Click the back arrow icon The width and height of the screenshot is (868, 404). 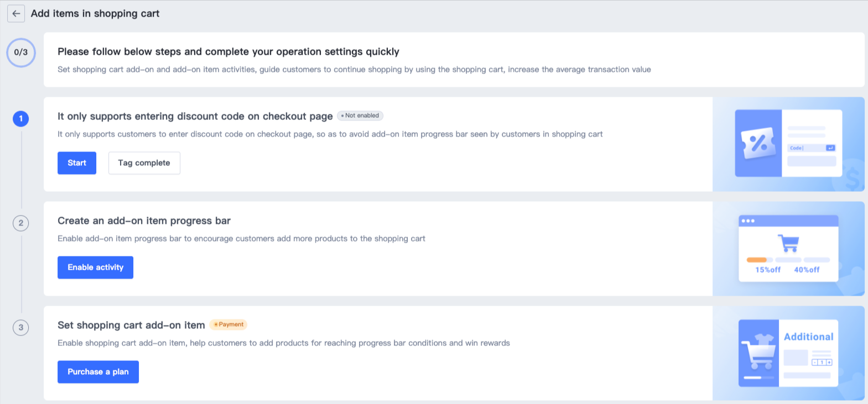16,14
